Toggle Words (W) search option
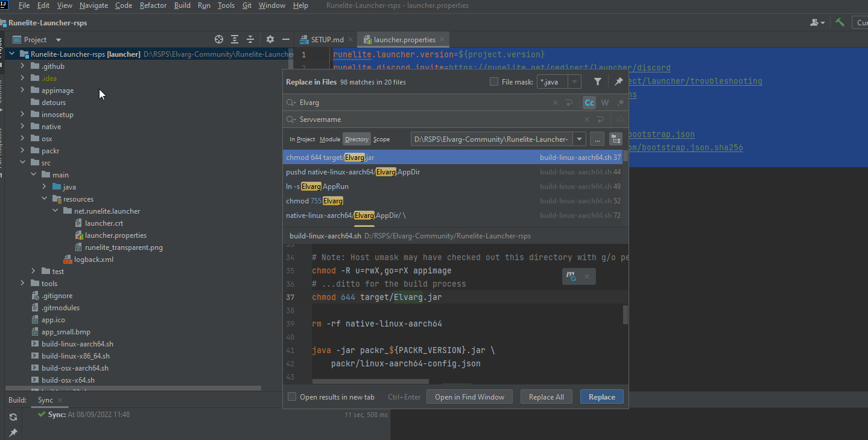Viewport: 868px width, 440px height. pyautogui.click(x=605, y=103)
